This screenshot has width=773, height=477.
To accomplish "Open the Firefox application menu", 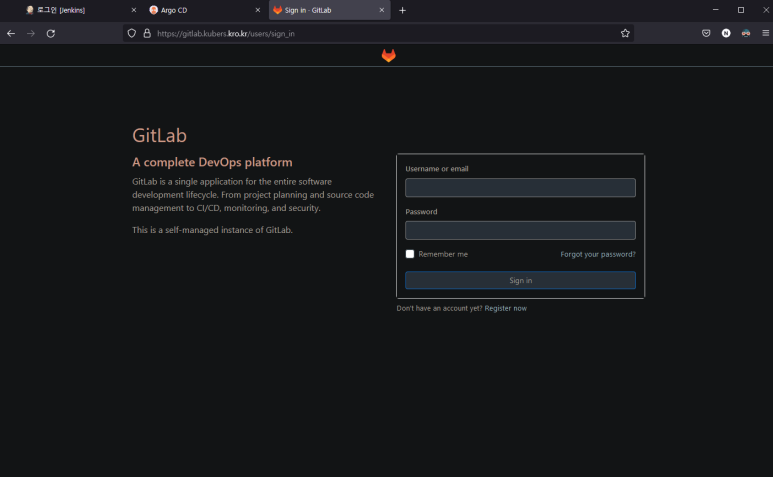I will 765,33.
